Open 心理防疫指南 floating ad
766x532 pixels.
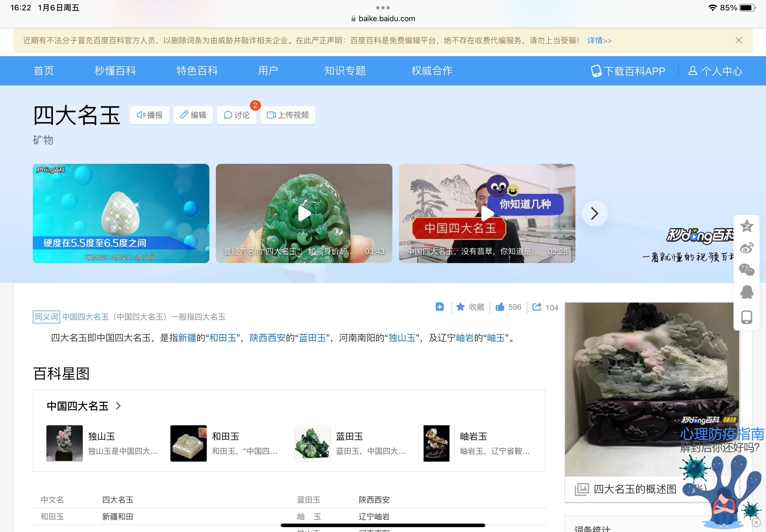722,473
